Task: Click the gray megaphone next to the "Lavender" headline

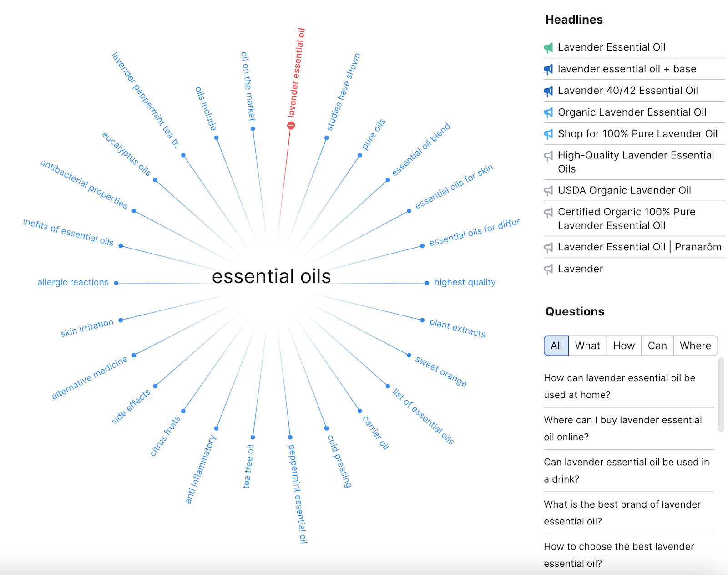Action: (548, 269)
